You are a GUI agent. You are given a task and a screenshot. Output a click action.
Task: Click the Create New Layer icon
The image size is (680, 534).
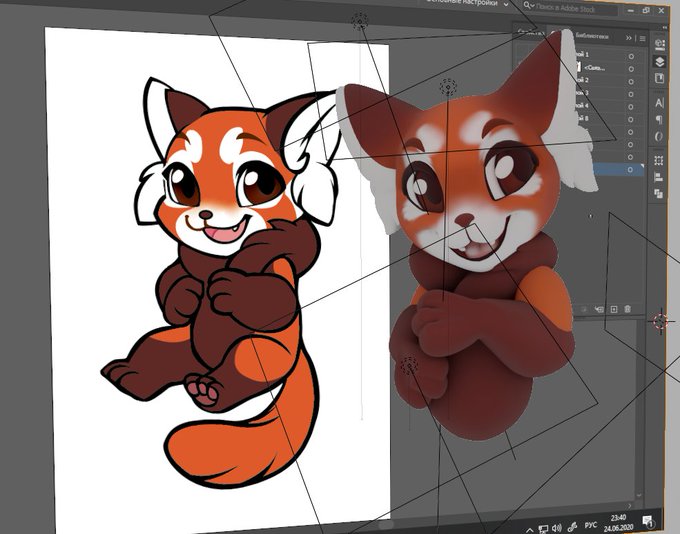tap(614, 309)
